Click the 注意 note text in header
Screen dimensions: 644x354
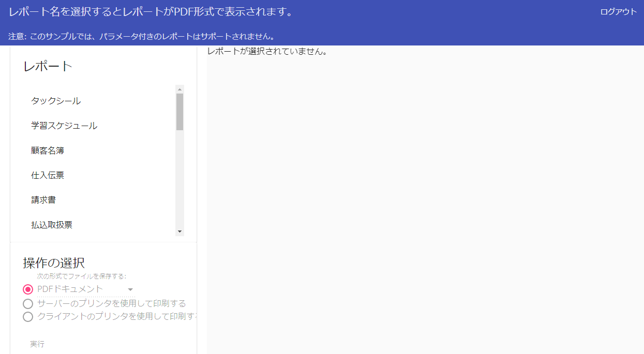[141, 36]
